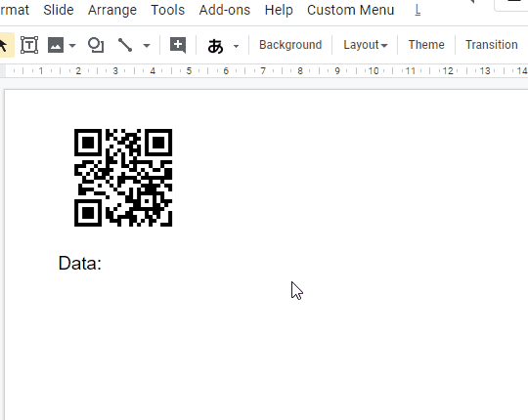Open the Add-ons menu

225,10
